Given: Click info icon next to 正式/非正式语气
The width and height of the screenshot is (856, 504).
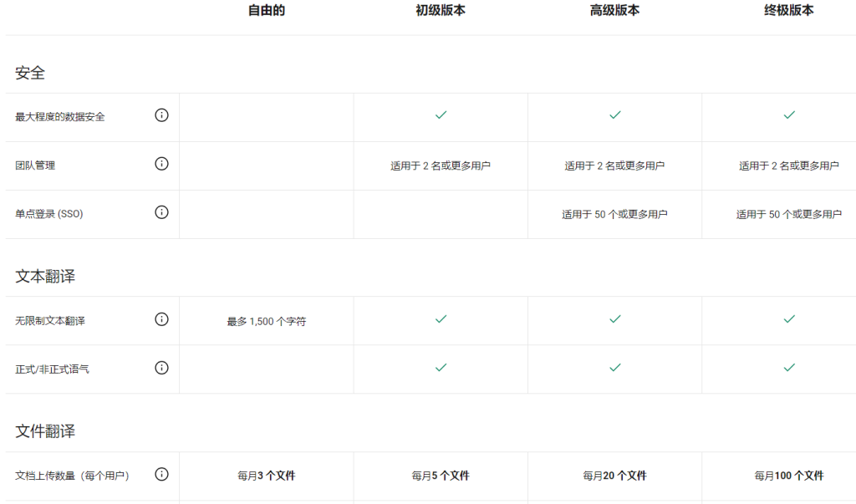Looking at the screenshot, I should click(162, 368).
